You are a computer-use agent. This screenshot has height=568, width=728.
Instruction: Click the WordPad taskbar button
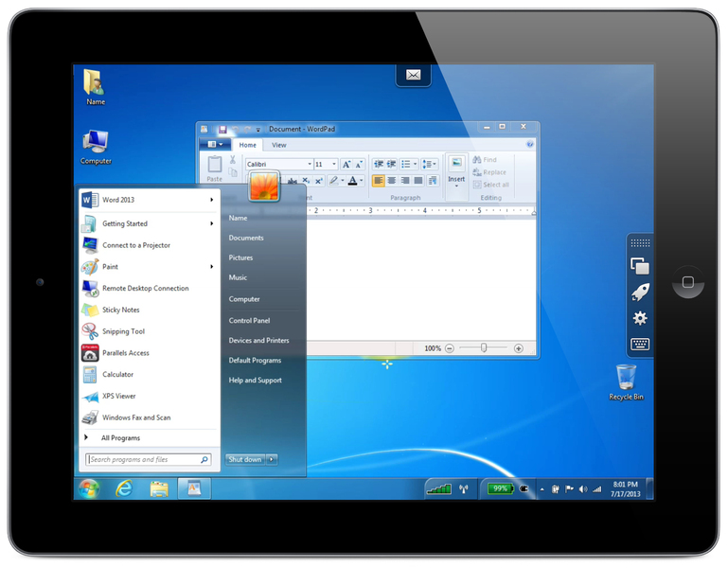[194, 488]
